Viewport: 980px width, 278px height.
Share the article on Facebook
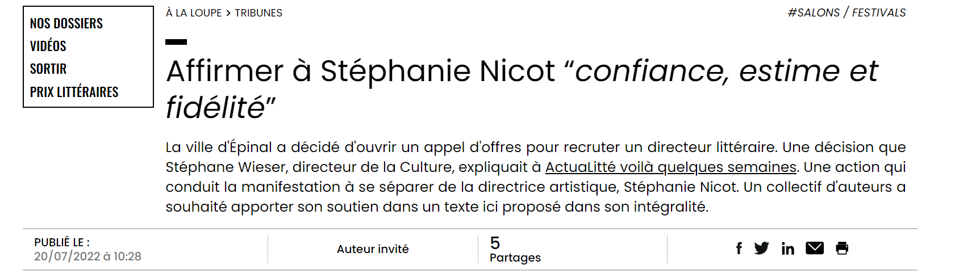click(739, 248)
